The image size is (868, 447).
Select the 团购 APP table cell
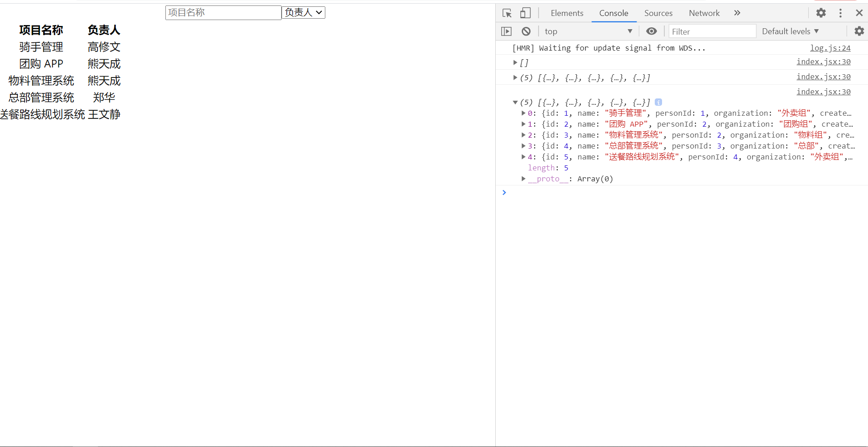coord(41,64)
